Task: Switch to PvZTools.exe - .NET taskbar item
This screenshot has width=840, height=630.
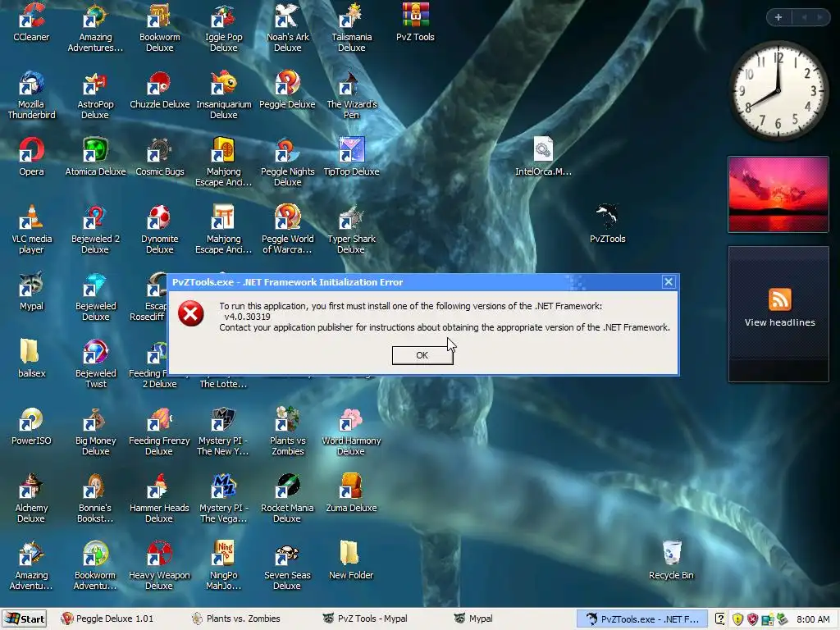Action: 642,619
